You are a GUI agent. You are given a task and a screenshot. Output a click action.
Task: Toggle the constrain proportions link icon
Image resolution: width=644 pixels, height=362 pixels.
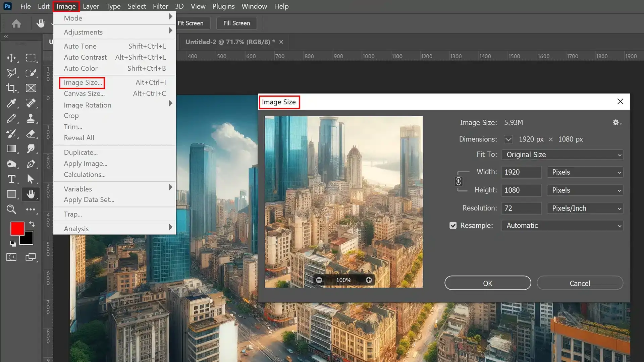459,181
